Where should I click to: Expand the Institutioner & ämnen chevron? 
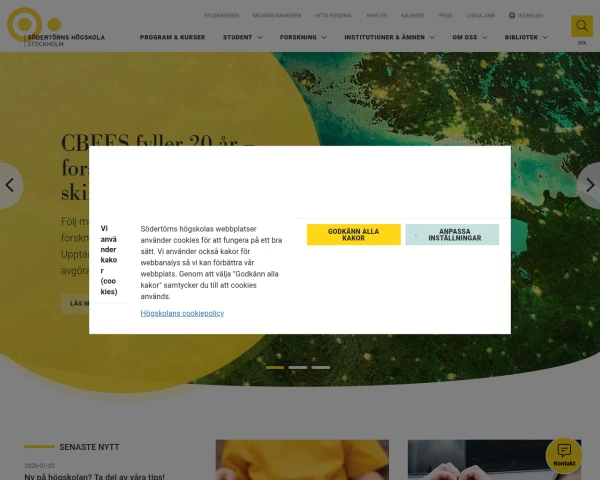(432, 38)
